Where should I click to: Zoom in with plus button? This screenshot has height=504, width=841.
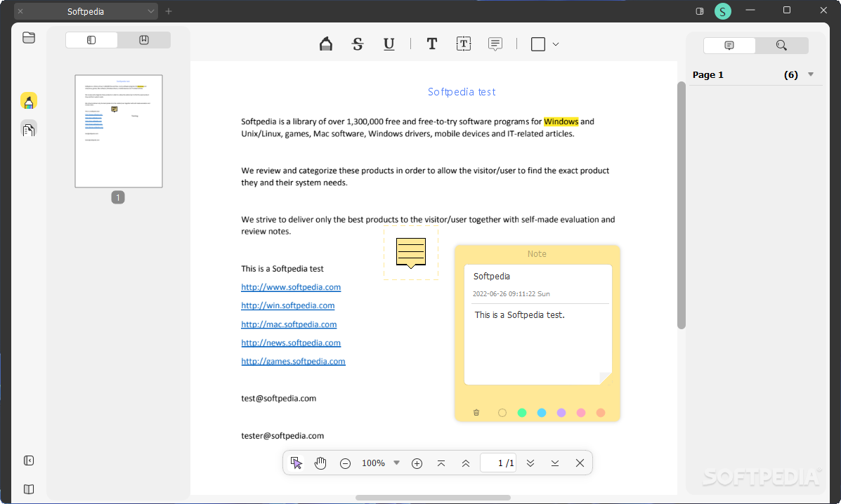point(417,463)
